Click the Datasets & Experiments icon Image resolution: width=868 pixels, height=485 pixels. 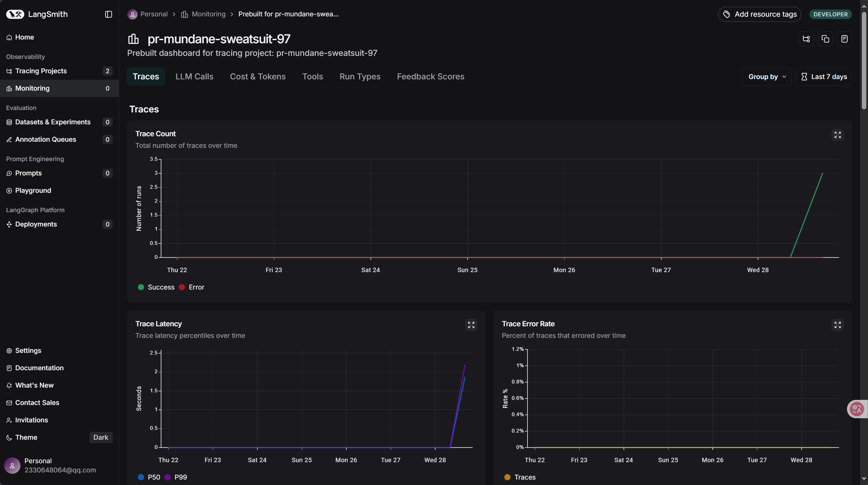pos(9,122)
